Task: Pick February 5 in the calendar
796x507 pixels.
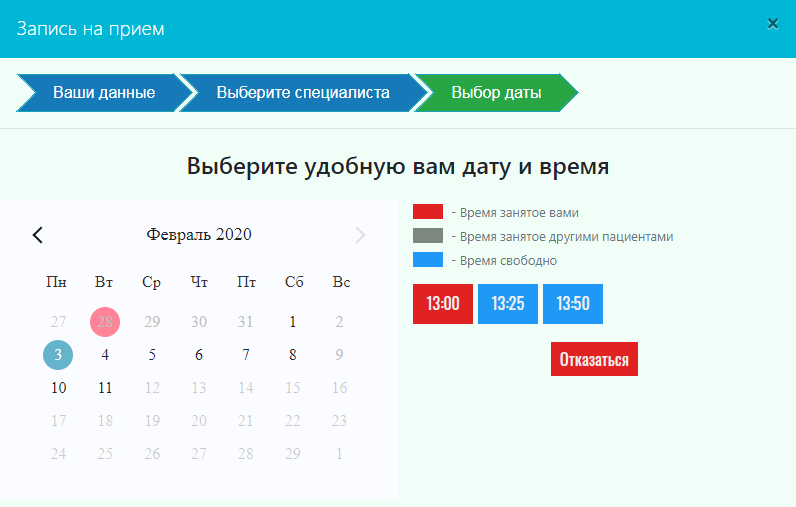Action: pyautogui.click(x=152, y=355)
